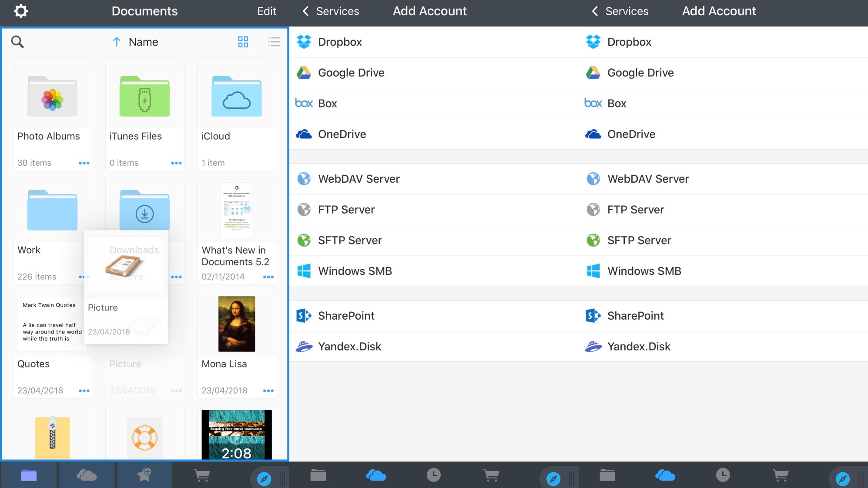Choose FTP Server in the rightmost panel

pos(724,210)
